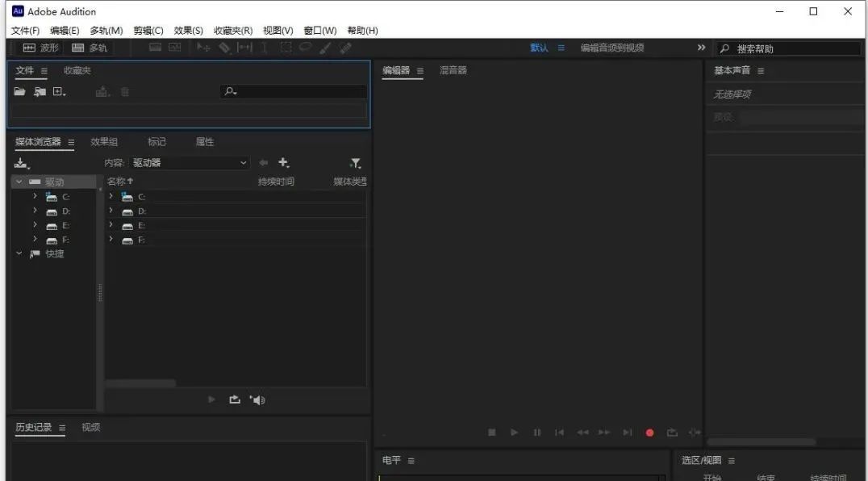This screenshot has height=481, width=868.
Task: Select the Spot Healing Brush tool
Action: [344, 48]
